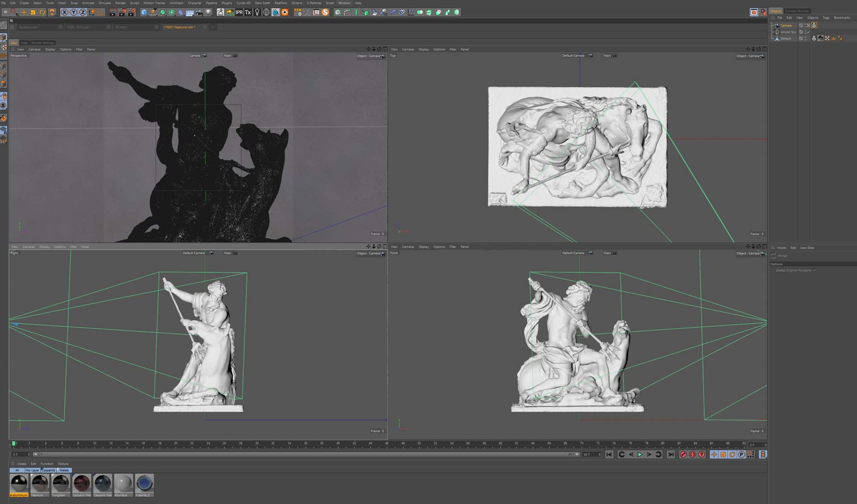857x504 pixels.
Task: Click the pan icon of Top viewport
Action: (748, 49)
